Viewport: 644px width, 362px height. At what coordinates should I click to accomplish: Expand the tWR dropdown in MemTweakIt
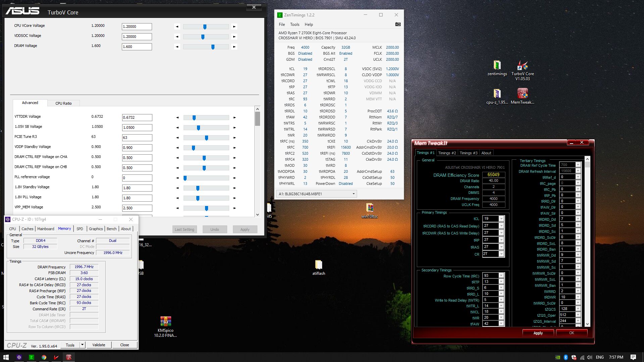coord(501,317)
